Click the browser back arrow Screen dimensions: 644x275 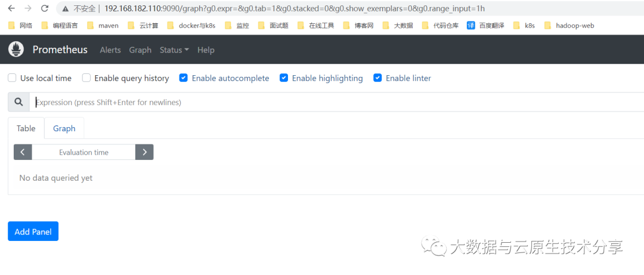coord(11,8)
